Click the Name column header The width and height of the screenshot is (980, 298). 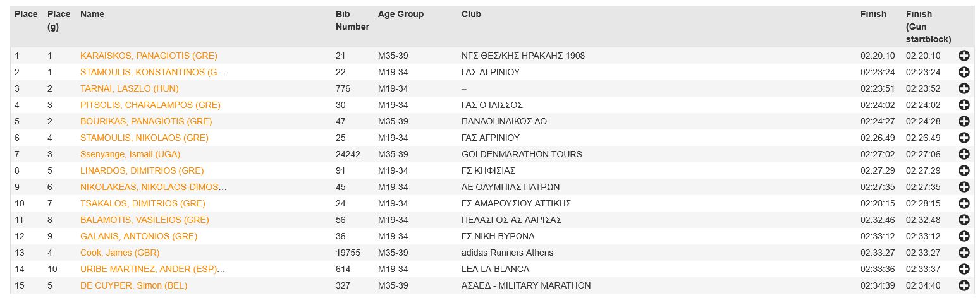pos(92,14)
